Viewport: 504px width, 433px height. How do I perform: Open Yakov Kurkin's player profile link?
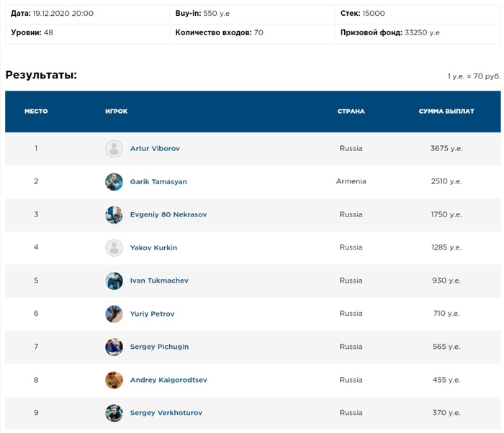pos(153,248)
